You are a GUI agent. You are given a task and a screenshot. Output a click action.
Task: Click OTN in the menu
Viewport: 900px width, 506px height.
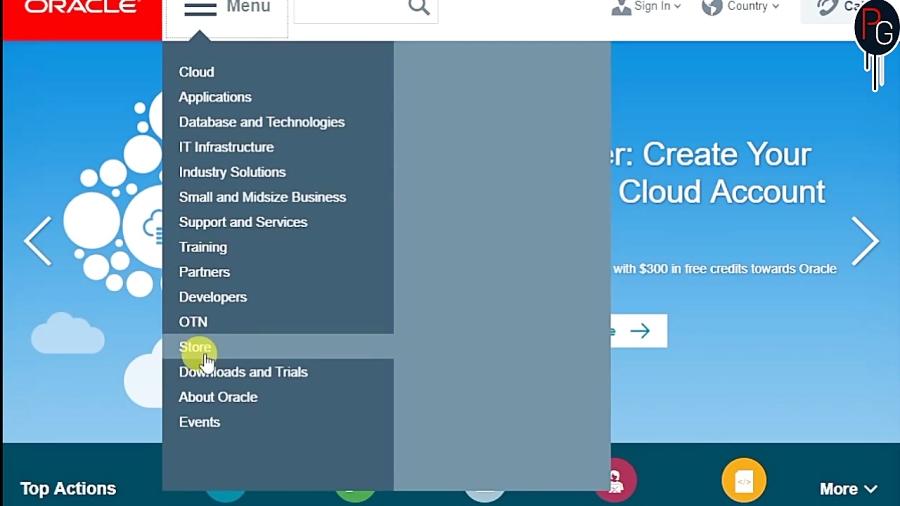[x=193, y=322]
